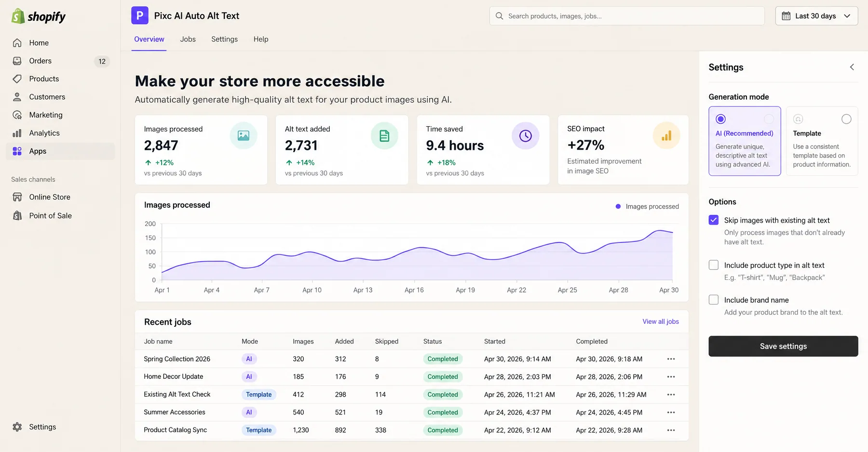Open the Last 30 days date dropdown

pyautogui.click(x=816, y=16)
